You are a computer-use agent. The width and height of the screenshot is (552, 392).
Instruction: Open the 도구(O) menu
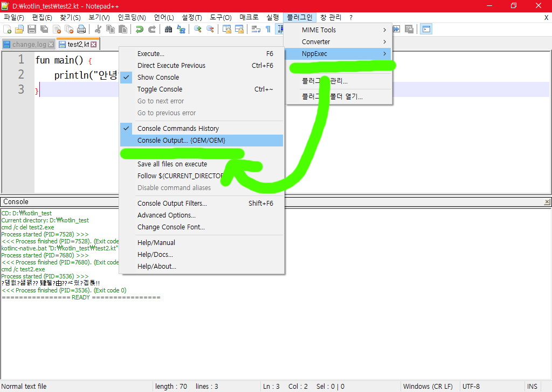point(220,17)
